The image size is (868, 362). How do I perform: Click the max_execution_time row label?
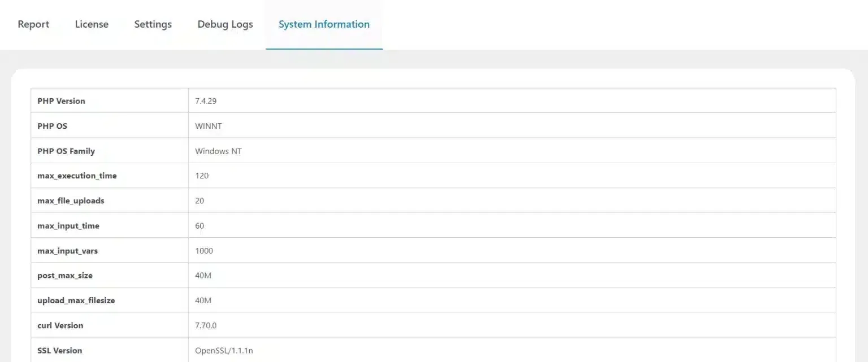click(76, 176)
